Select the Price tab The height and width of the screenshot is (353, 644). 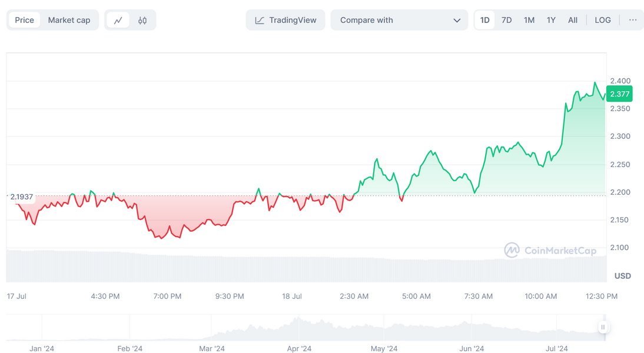pos(25,20)
